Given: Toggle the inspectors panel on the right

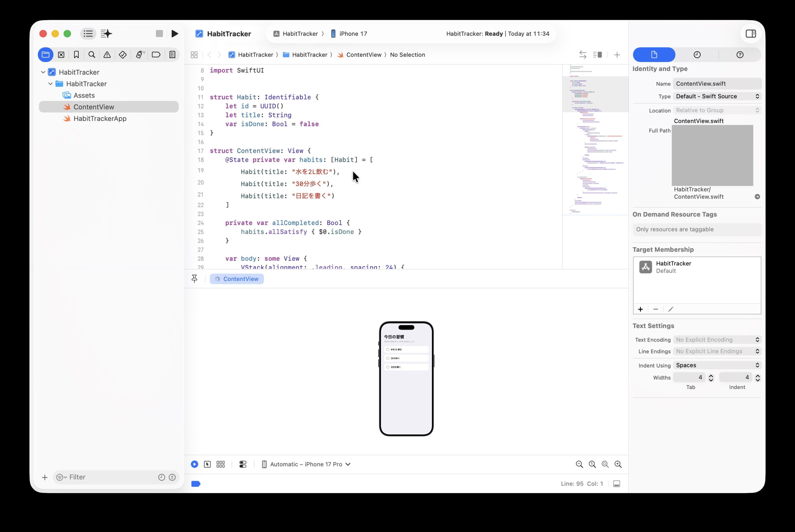Looking at the screenshot, I should 751,34.
